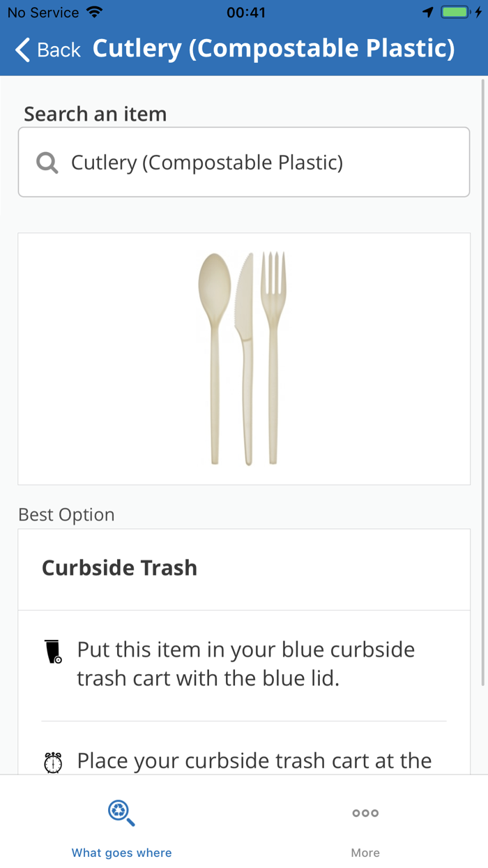Viewport: 488px width, 868px height.
Task: Switch to the What goes where tab
Action: 121,830
